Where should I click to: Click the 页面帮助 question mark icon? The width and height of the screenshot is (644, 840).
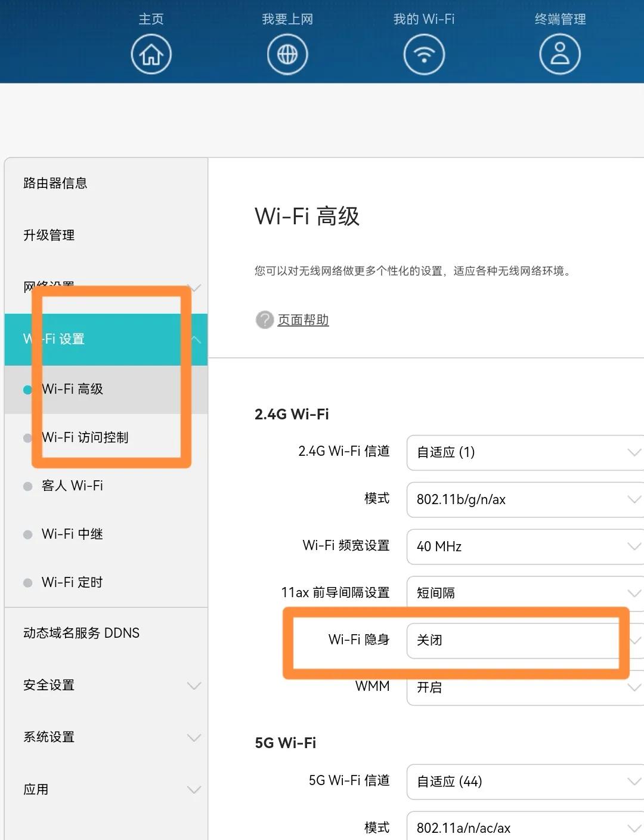coord(264,320)
